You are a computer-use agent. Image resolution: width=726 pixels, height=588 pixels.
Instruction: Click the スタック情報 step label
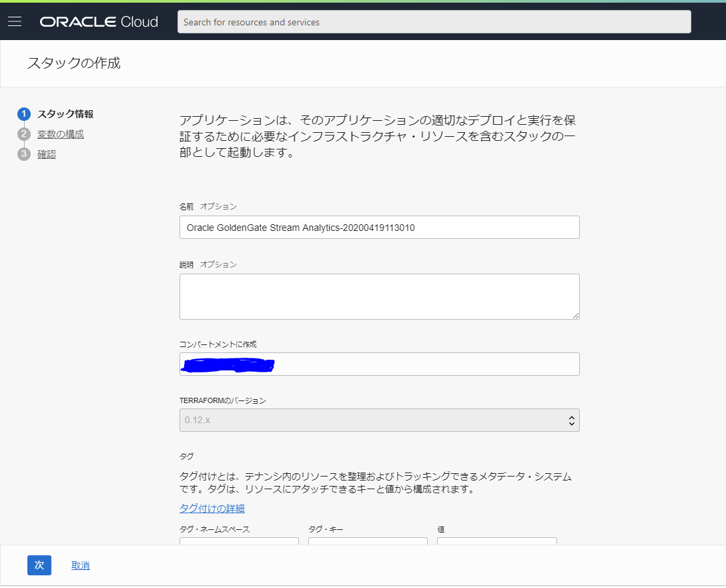point(65,114)
